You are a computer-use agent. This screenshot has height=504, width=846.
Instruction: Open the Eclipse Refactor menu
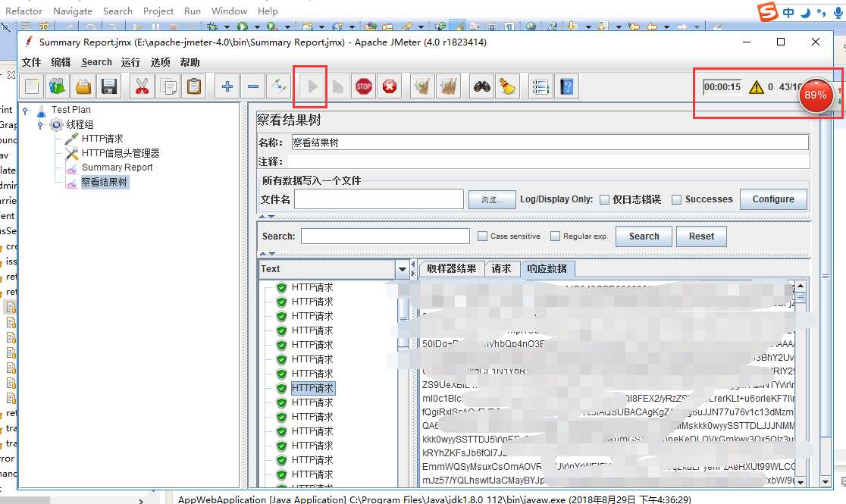(x=23, y=11)
